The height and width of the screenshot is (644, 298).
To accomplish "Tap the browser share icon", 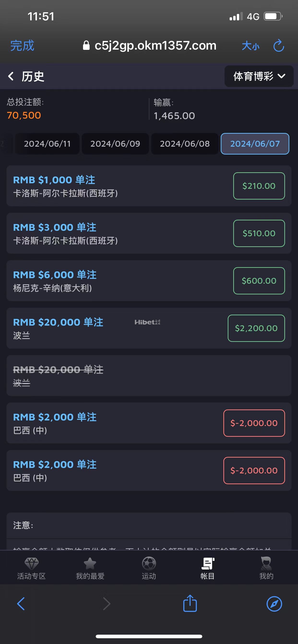I will [x=190, y=604].
